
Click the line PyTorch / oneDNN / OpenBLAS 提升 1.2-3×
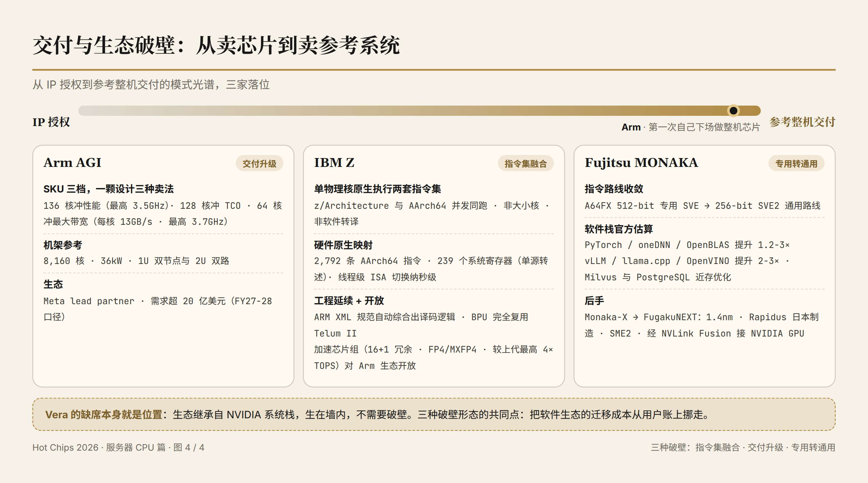click(x=687, y=245)
